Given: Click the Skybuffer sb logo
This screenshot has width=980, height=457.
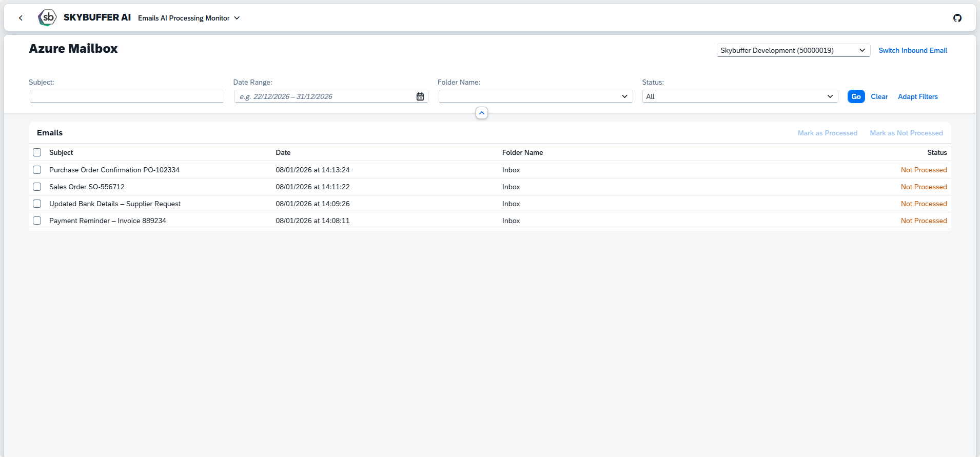Looking at the screenshot, I should 47,17.
